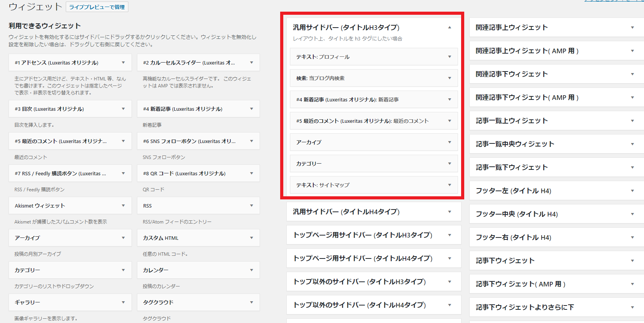644x323 pixels.
Task: Expand the フッター左 (タイトル H4) area
Action: [x=632, y=191]
